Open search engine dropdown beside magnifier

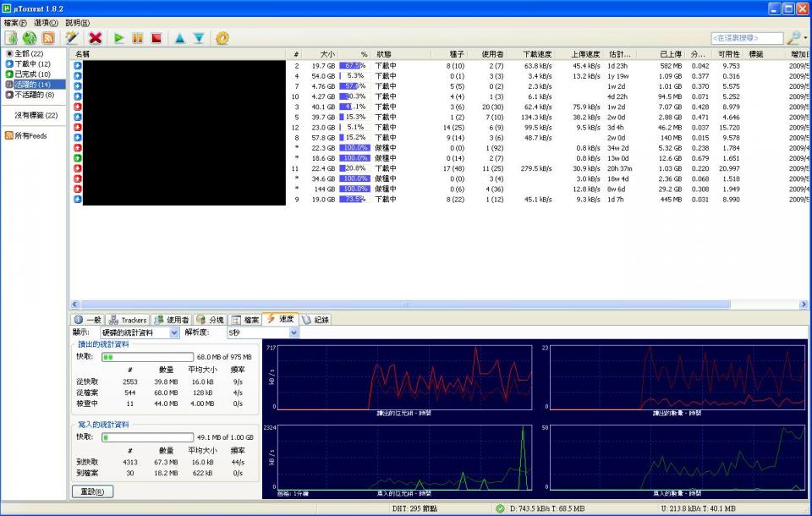(x=805, y=39)
